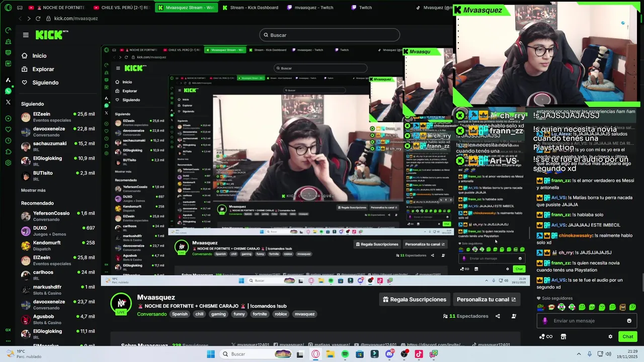The width and height of the screenshot is (644, 362).
Task: Open Opera sidebar player icon
Action: point(8,119)
